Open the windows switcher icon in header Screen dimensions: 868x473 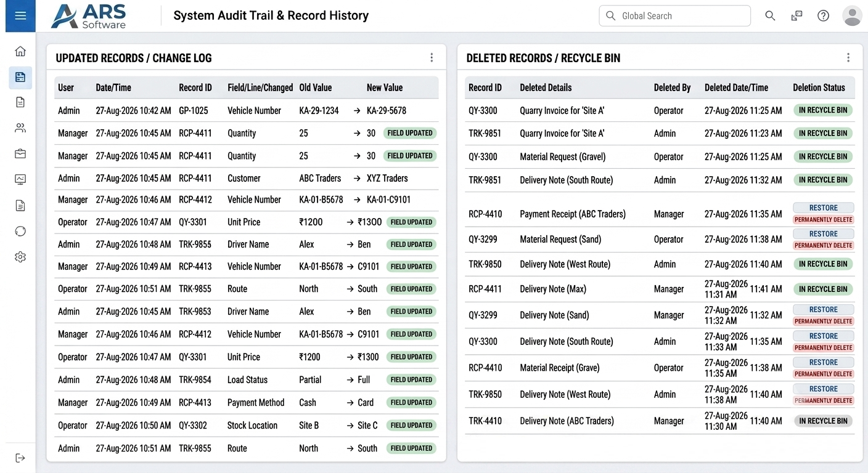[x=796, y=16]
